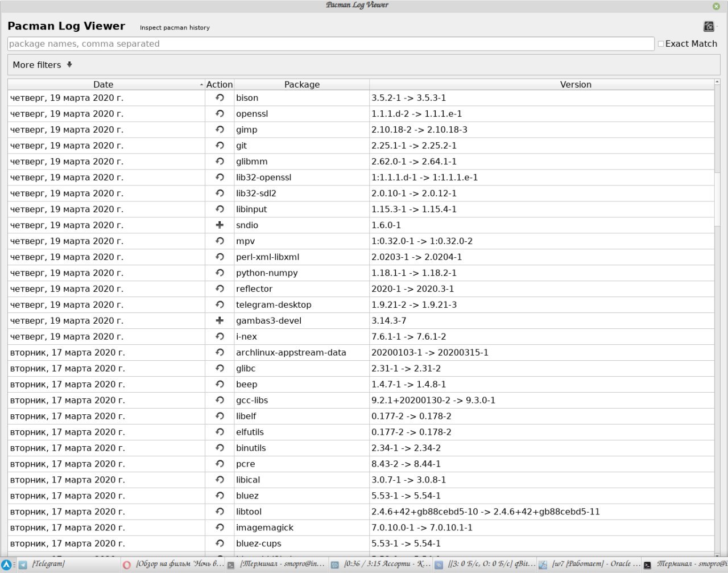Image resolution: width=728 pixels, height=573 pixels.
Task: Select the lib32-openssl package cell
Action: pos(301,178)
